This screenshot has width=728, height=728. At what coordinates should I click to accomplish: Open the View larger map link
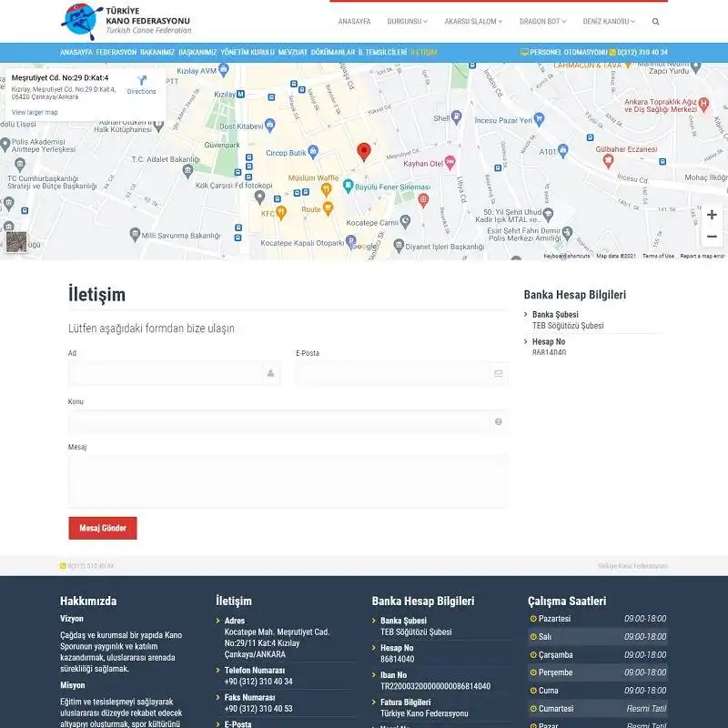tap(35, 112)
